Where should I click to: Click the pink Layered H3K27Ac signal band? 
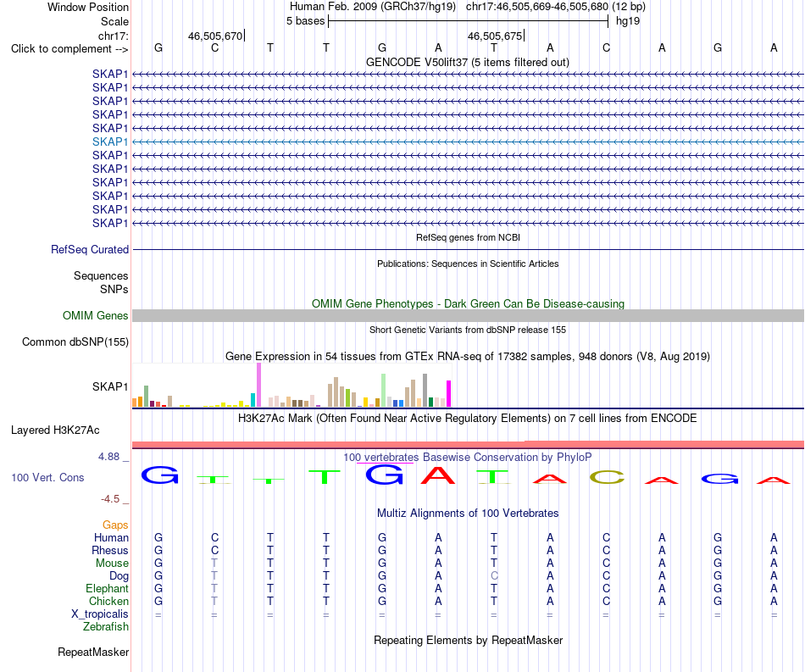click(468, 445)
